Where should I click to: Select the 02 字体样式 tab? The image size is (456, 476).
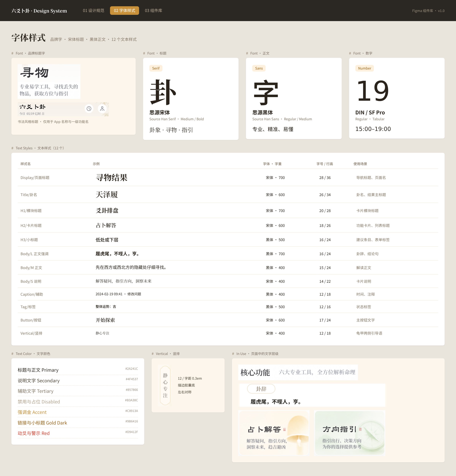125,11
